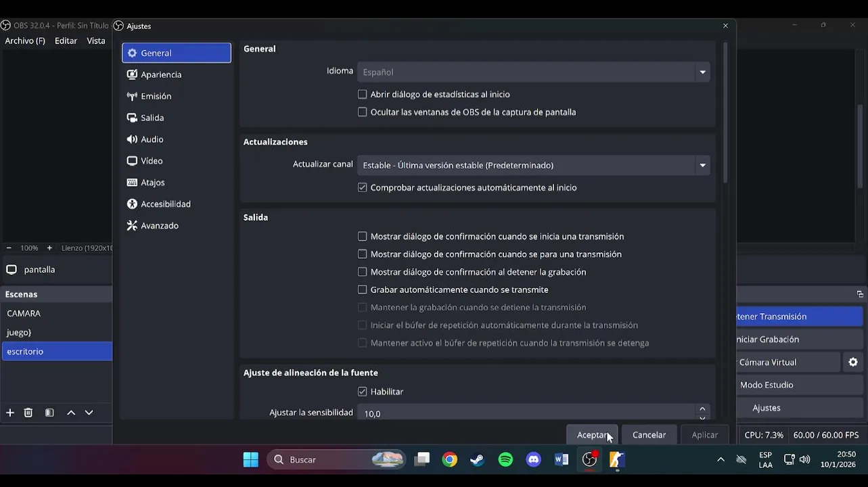
Task: Click Aceptar to confirm settings
Action: pyautogui.click(x=592, y=435)
